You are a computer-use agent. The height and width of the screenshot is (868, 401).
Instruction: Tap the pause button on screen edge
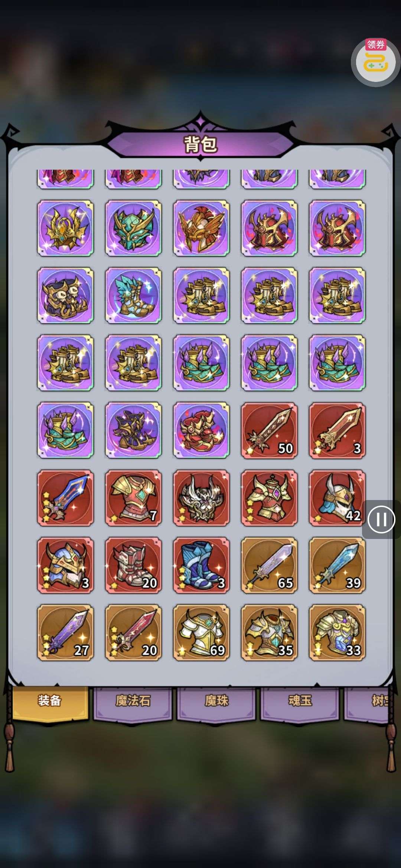tap(381, 519)
